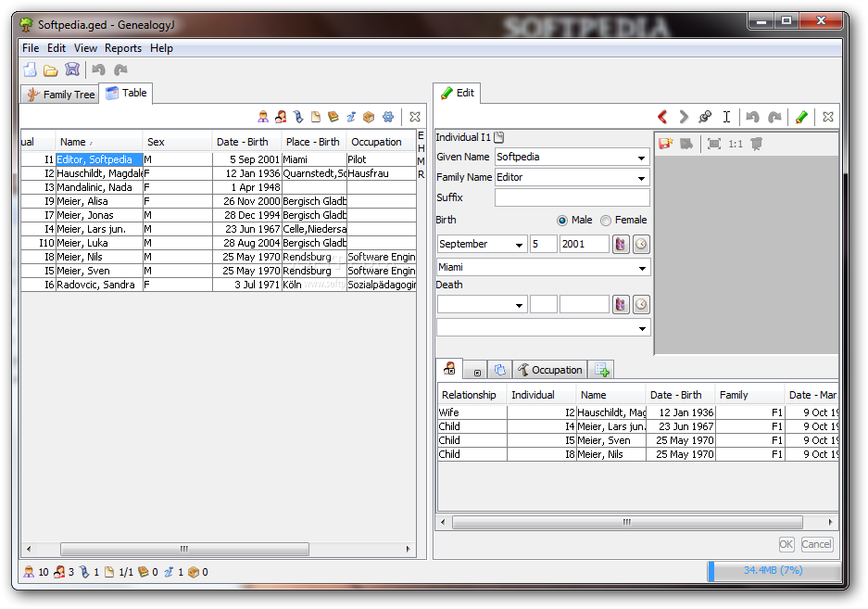The height and width of the screenshot is (609, 868).
Task: Open the Edit menu
Action: (x=57, y=48)
